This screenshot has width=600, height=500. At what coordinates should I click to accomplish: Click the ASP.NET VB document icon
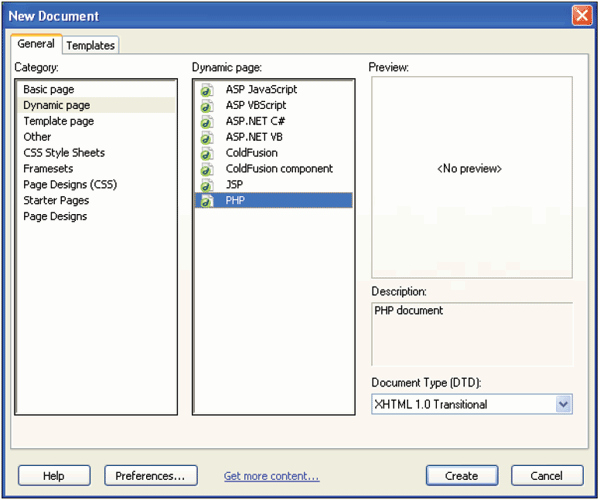click(x=207, y=138)
